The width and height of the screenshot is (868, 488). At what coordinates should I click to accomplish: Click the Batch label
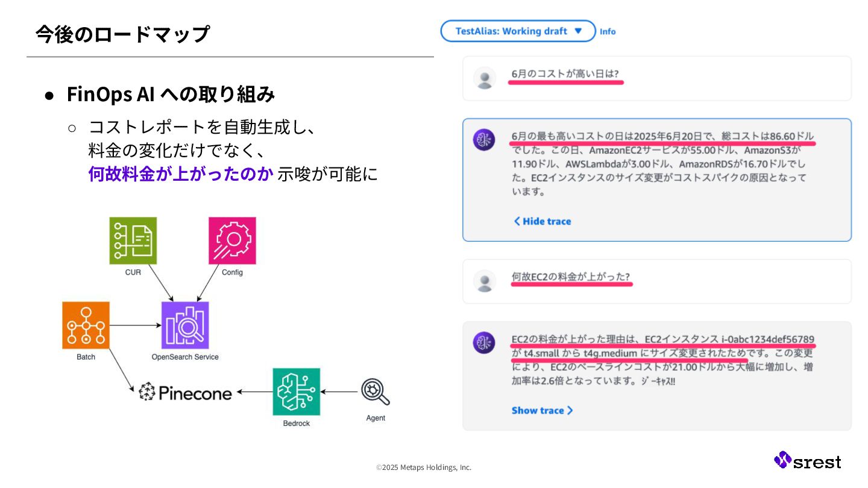(86, 357)
